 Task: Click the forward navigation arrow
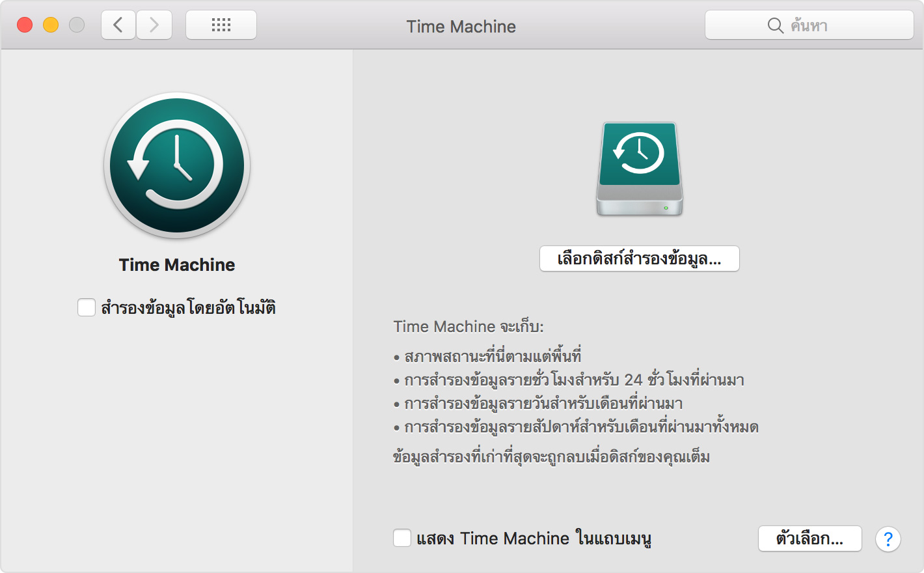[x=154, y=25]
